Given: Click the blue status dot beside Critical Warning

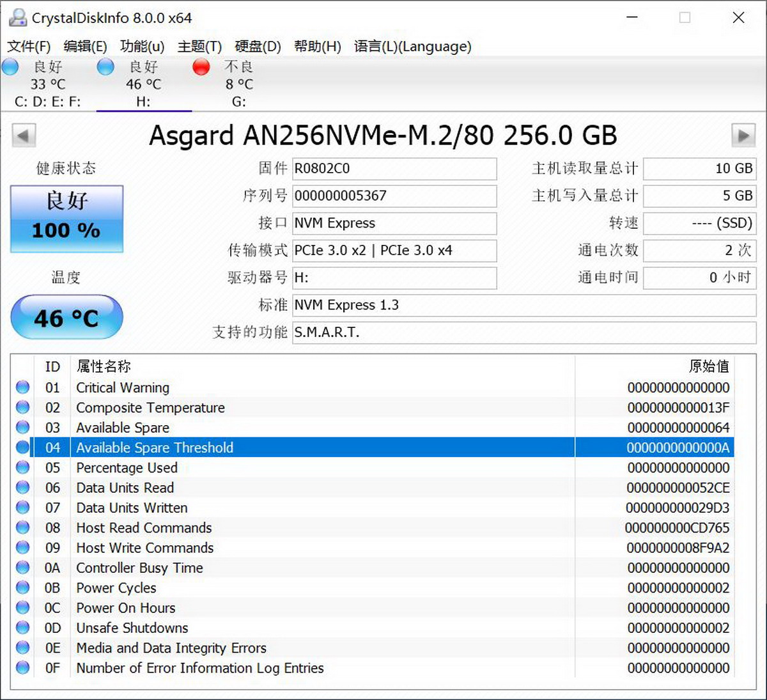Looking at the screenshot, I should coord(22,387).
